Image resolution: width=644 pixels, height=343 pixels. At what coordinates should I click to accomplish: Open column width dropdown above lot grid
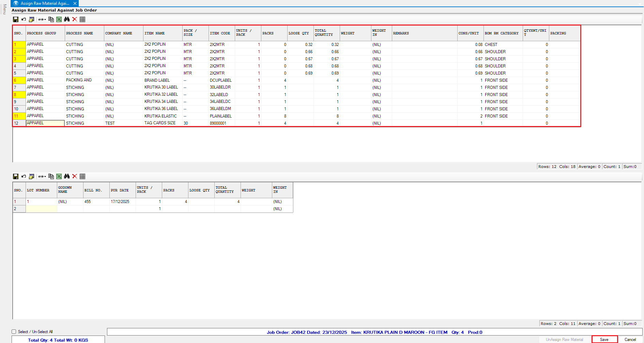click(x=42, y=176)
